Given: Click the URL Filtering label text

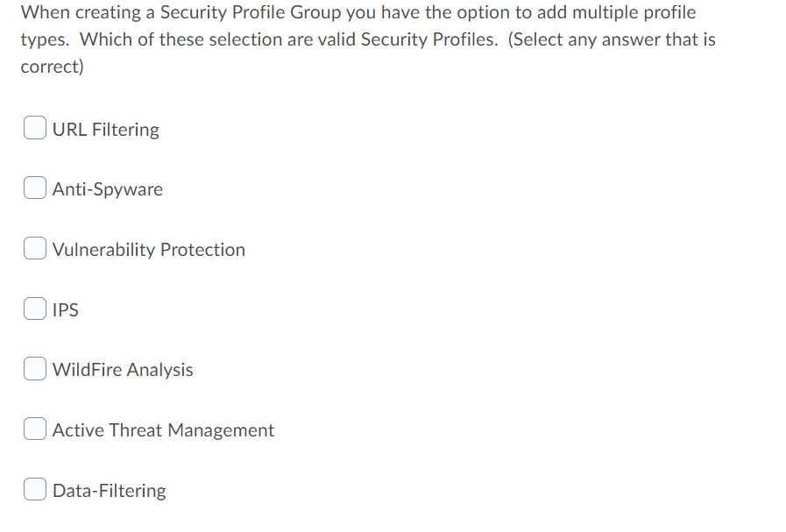Looking at the screenshot, I should pos(105,129).
